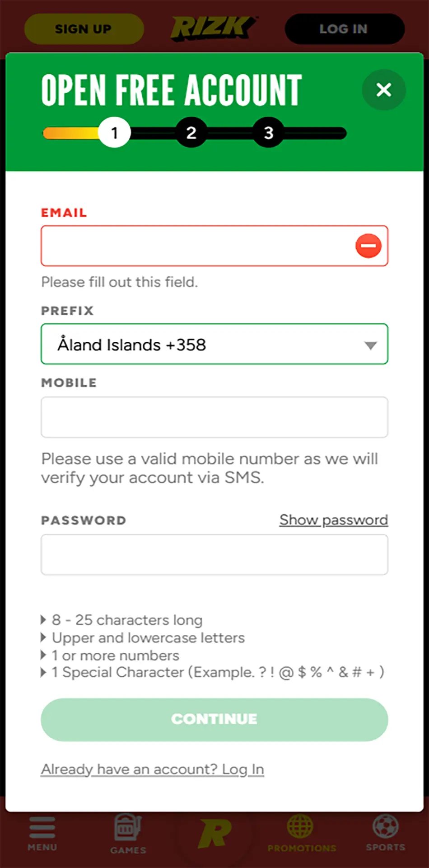The width and height of the screenshot is (429, 868).
Task: Click the Rizk logo in header
Action: coord(213,28)
